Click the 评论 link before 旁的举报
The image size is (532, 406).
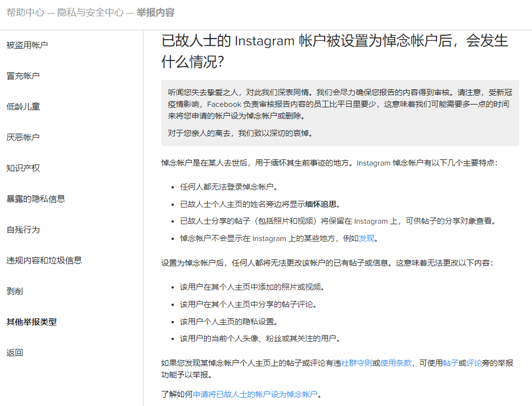tap(474, 363)
